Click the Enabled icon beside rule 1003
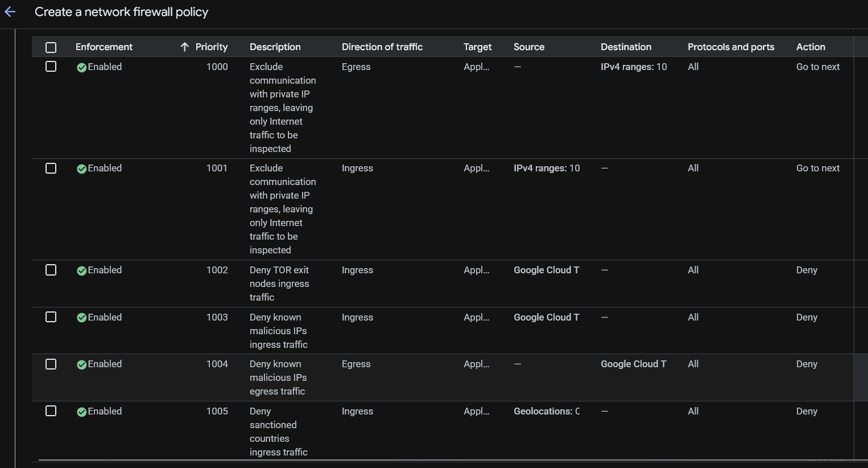 [x=82, y=317]
